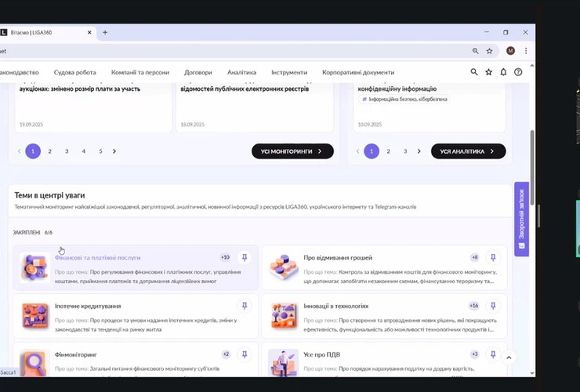
Task: Click the search icon in site header
Action: coord(473,72)
